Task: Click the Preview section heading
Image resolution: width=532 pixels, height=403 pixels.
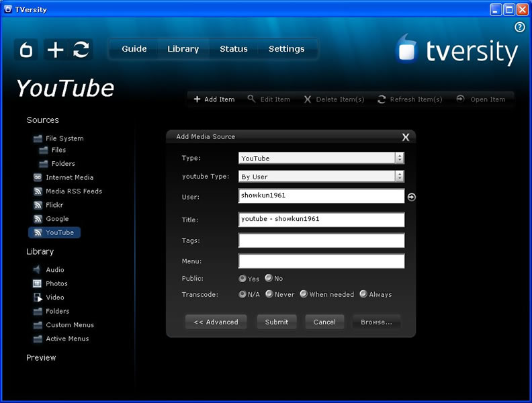Action: 41,357
